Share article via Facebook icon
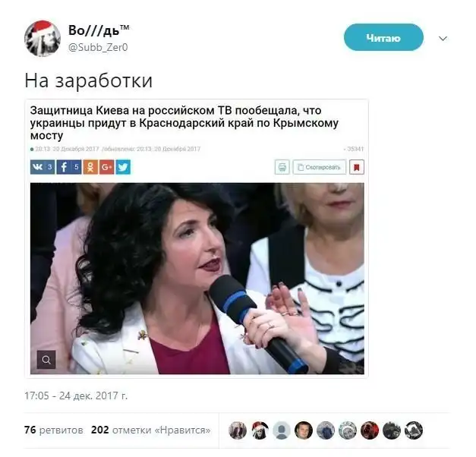The width and height of the screenshot is (476, 457). (x=69, y=167)
